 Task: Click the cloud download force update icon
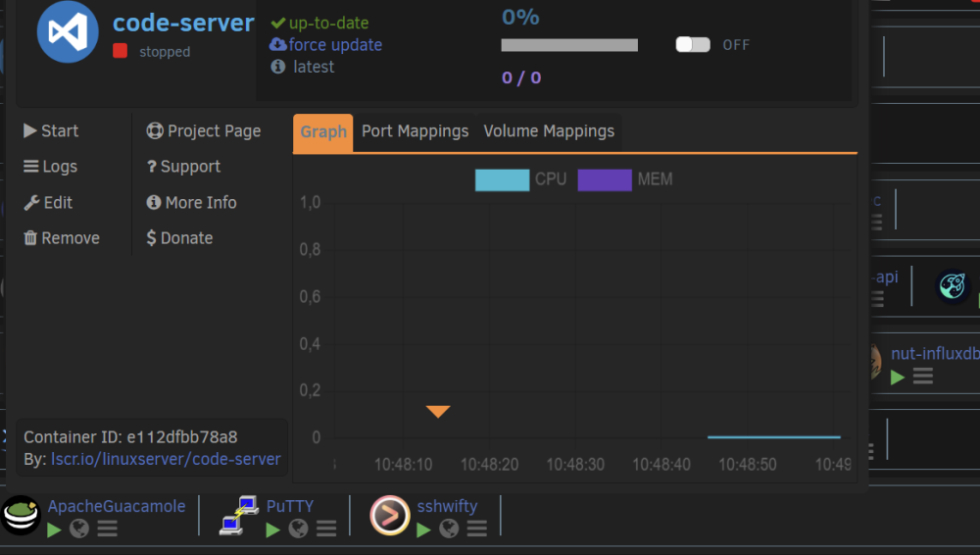point(278,44)
